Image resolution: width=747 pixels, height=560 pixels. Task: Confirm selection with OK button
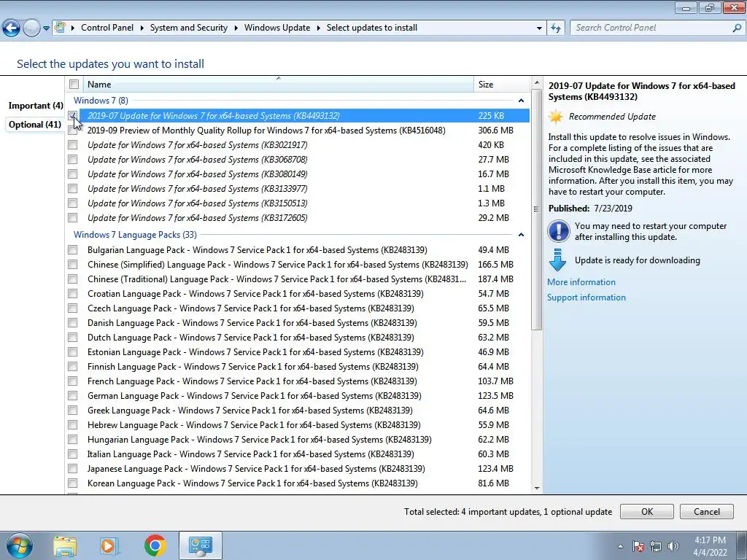point(647,511)
